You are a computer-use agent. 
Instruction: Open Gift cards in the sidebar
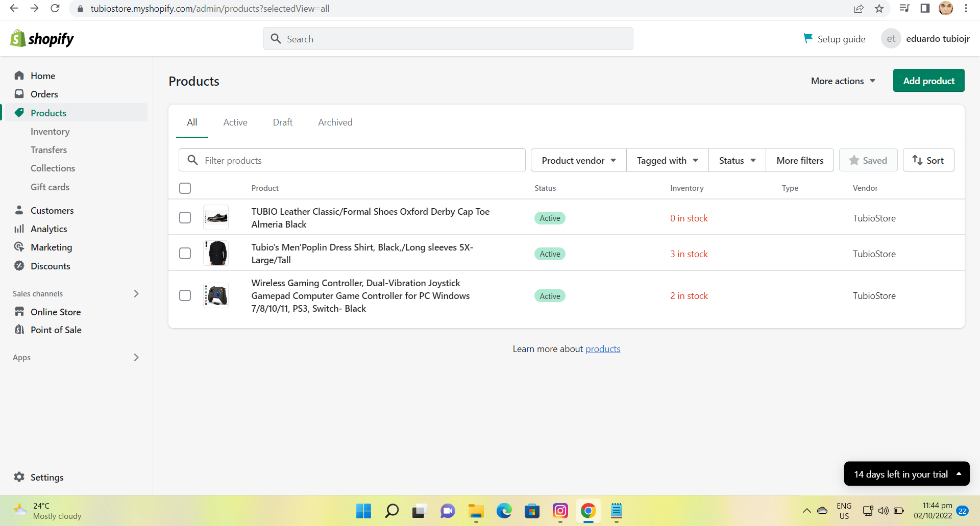pyautogui.click(x=50, y=187)
